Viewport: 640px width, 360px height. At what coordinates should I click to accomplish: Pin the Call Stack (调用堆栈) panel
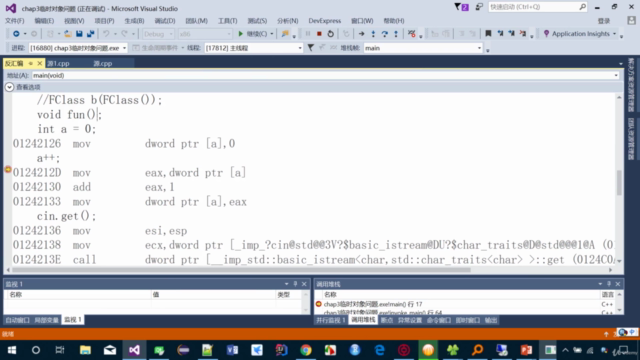tap(609, 284)
